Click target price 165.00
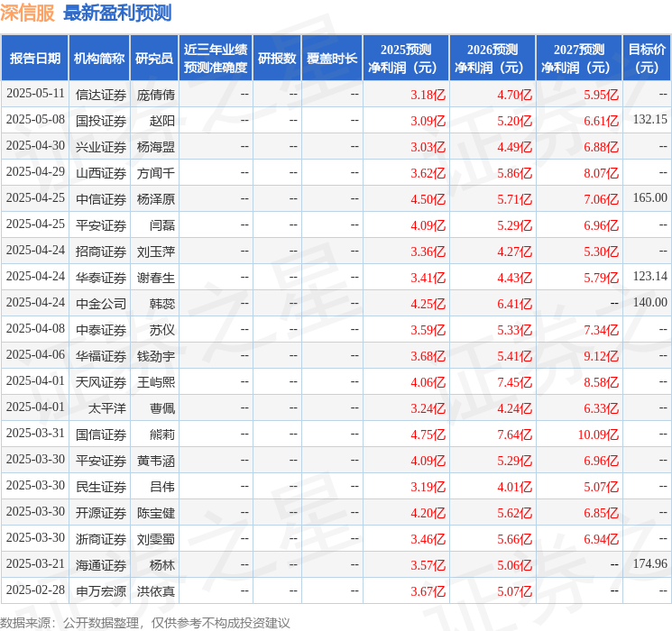This screenshot has width=672, height=631. 650,197
